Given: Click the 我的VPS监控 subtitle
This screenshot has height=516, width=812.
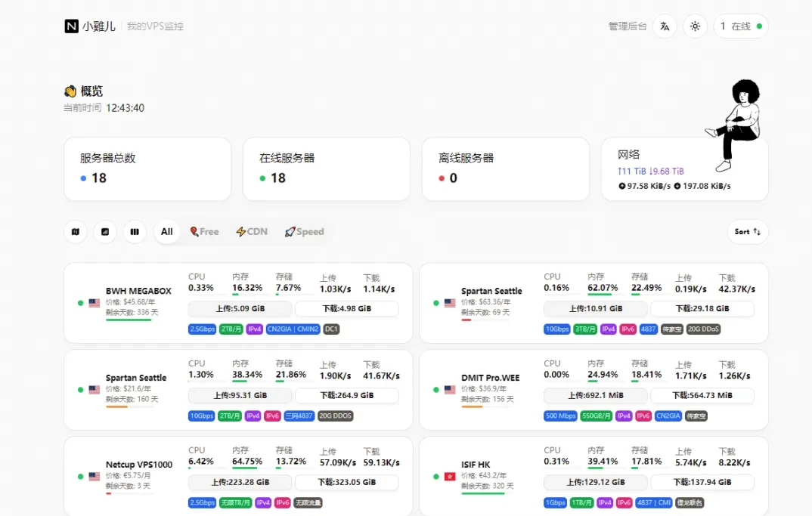Looking at the screenshot, I should [155, 26].
